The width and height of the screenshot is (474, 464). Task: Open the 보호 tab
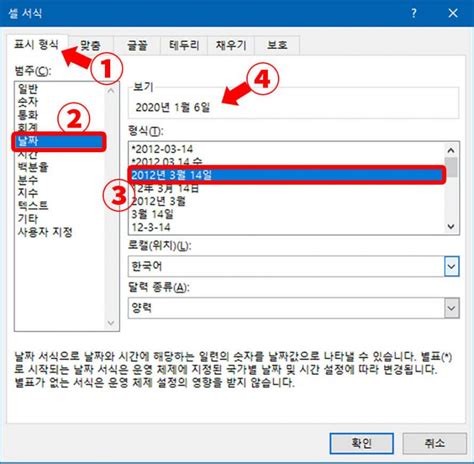pyautogui.click(x=277, y=45)
